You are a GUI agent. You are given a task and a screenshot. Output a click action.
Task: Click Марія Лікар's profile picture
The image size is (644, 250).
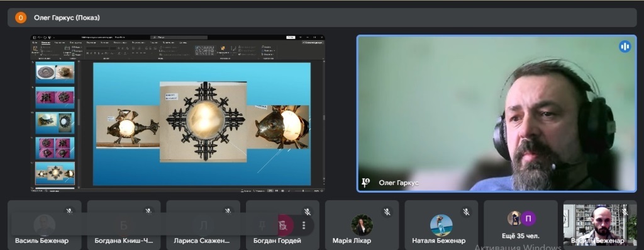[362, 225]
